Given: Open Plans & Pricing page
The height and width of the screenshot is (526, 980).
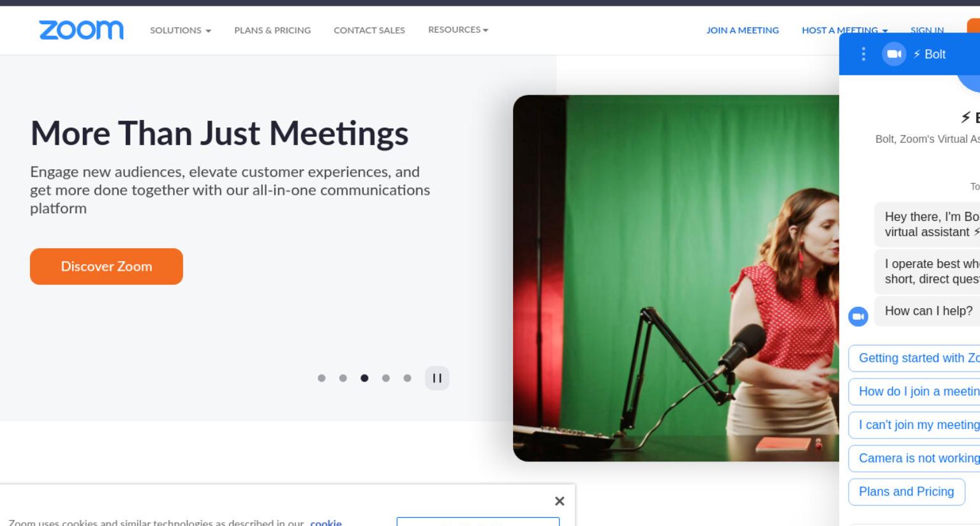Looking at the screenshot, I should pos(272,30).
